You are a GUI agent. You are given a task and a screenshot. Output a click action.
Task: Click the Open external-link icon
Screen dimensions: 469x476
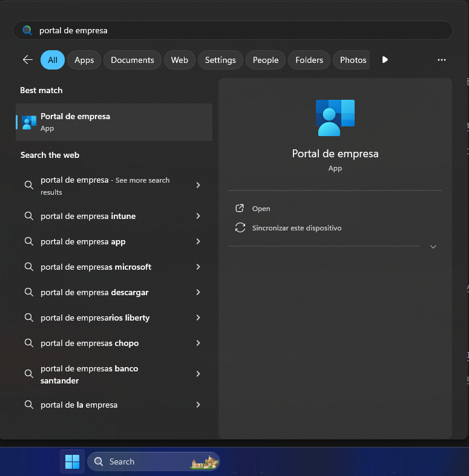[240, 209]
